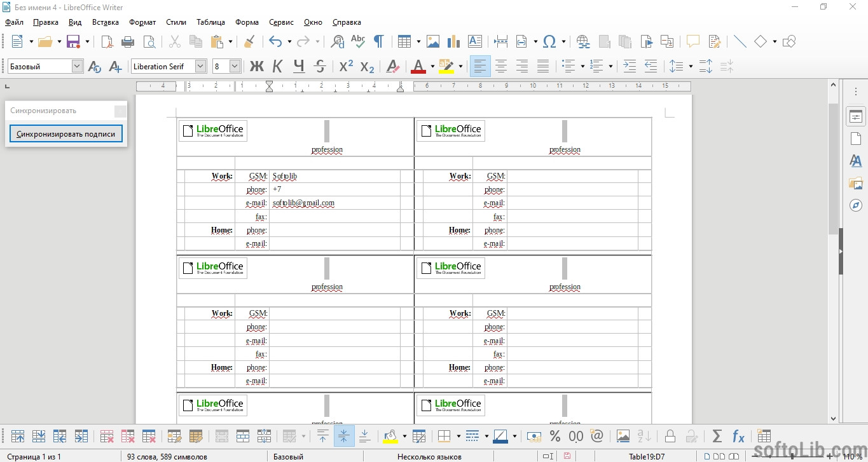Viewport: 868px width, 462px height.
Task: Open paragraph style dropdown Базовый
Action: pyautogui.click(x=77, y=66)
